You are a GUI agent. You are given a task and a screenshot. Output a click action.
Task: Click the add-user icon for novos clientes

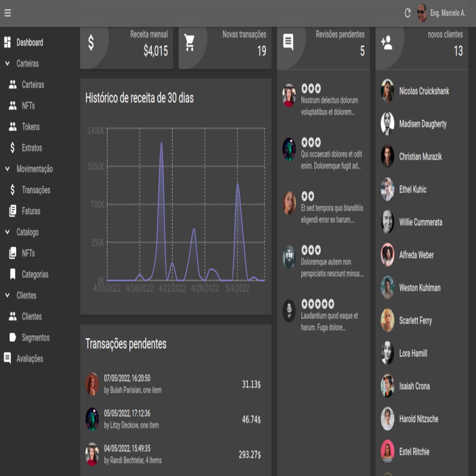pyautogui.click(x=387, y=43)
